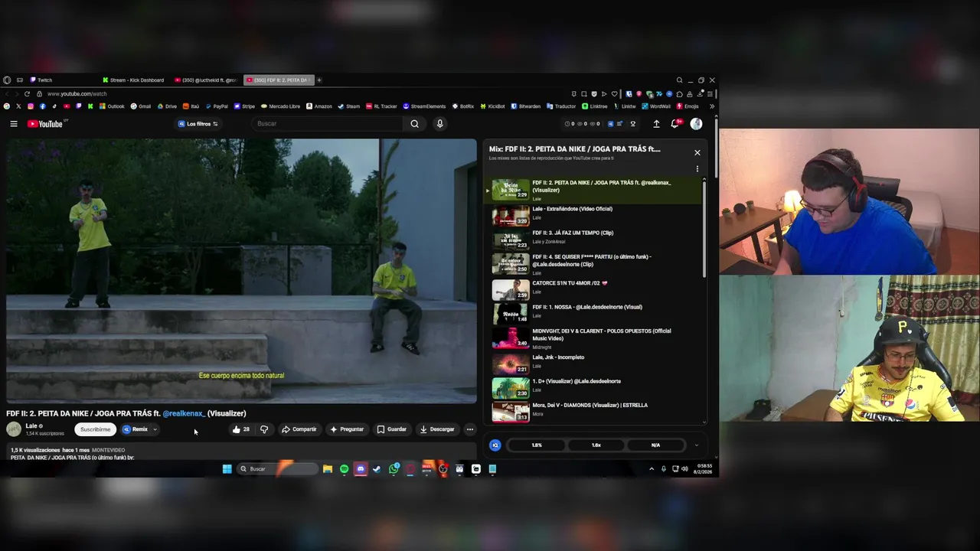Click the YouTube search input field
980x551 pixels.
pyautogui.click(x=328, y=124)
